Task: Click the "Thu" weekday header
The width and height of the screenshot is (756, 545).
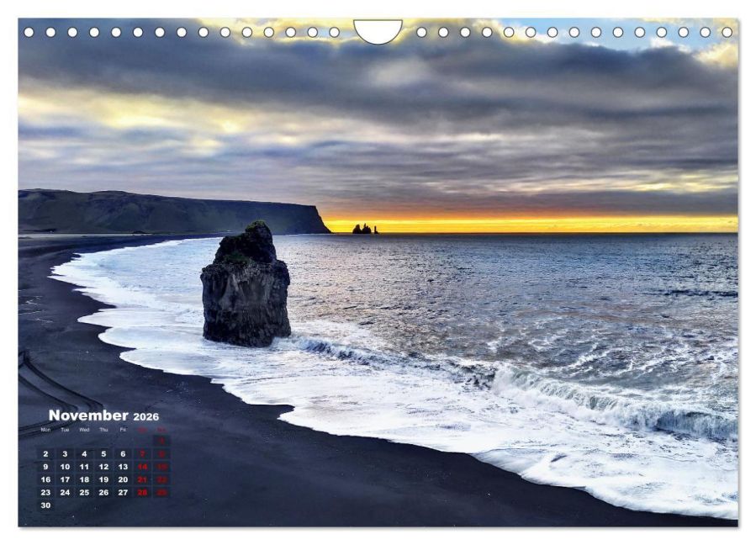Action: (x=103, y=430)
